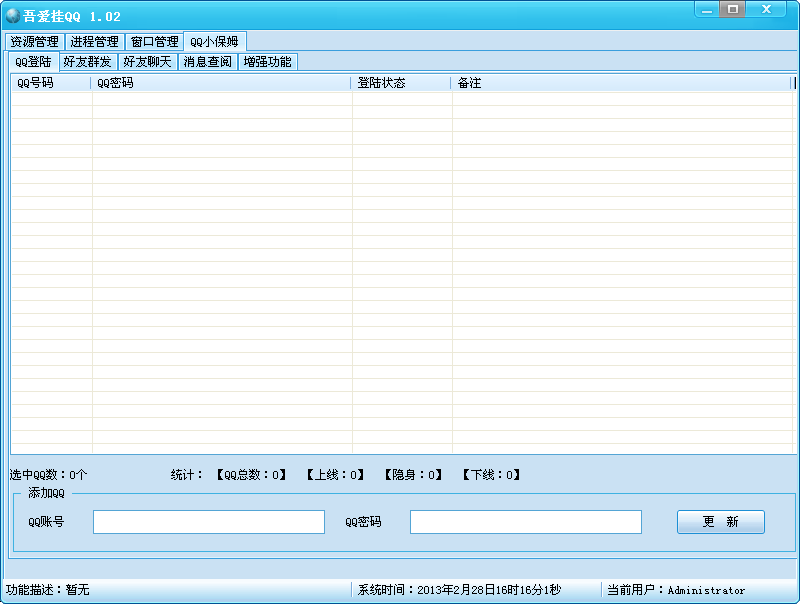Select the QQ小保姆 tab

coord(215,41)
